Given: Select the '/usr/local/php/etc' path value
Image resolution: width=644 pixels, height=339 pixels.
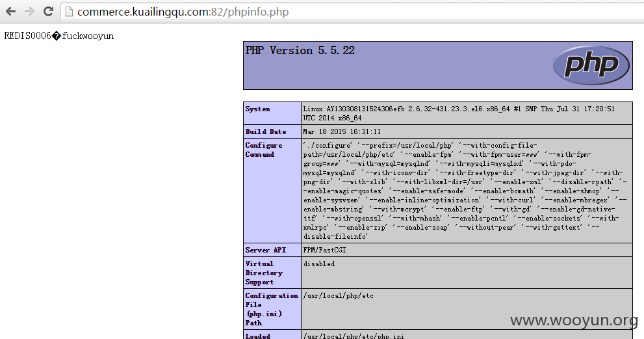Looking at the screenshot, I should (x=339, y=296).
